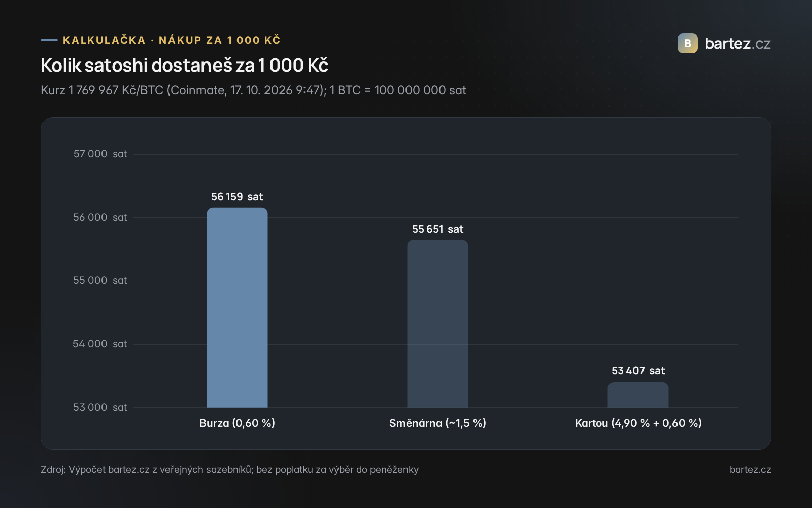The height and width of the screenshot is (508, 812).
Task: Click the 57 000 sat axis tick
Action: [x=100, y=154]
